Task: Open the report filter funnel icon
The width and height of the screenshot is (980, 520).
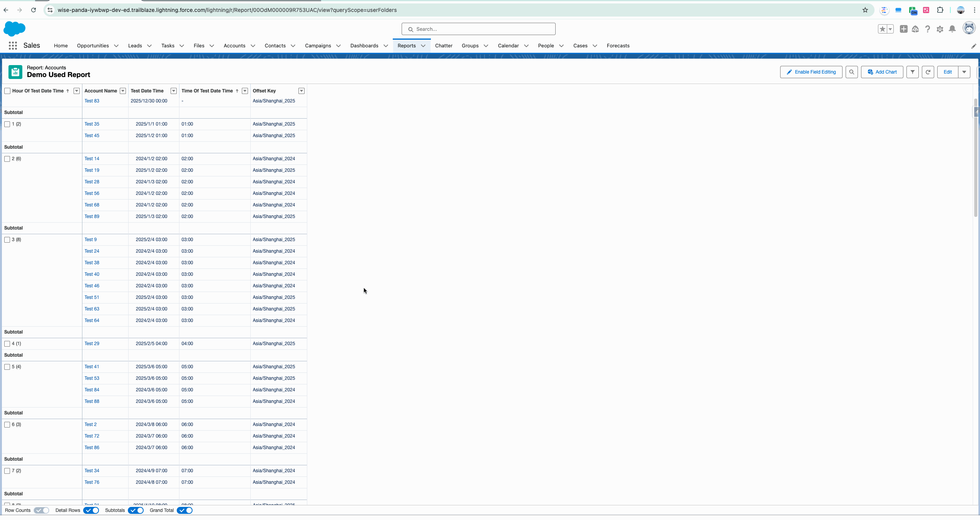Action: [x=912, y=72]
